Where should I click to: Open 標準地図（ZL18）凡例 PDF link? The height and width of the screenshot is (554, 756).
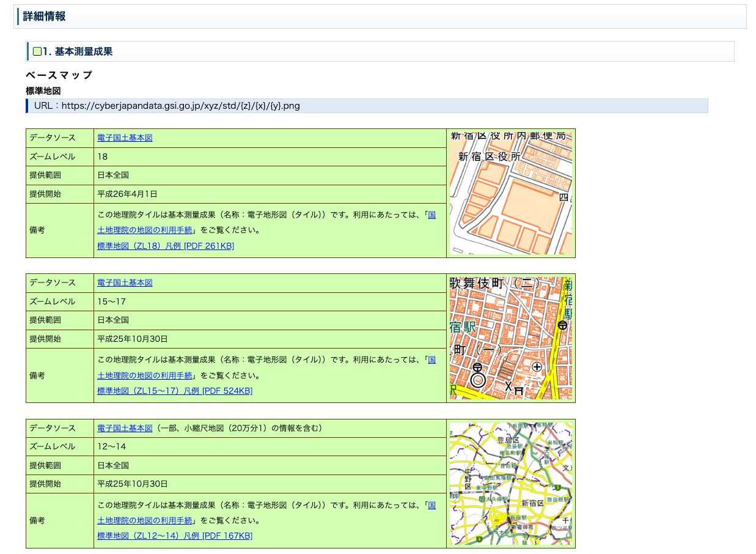click(x=166, y=246)
